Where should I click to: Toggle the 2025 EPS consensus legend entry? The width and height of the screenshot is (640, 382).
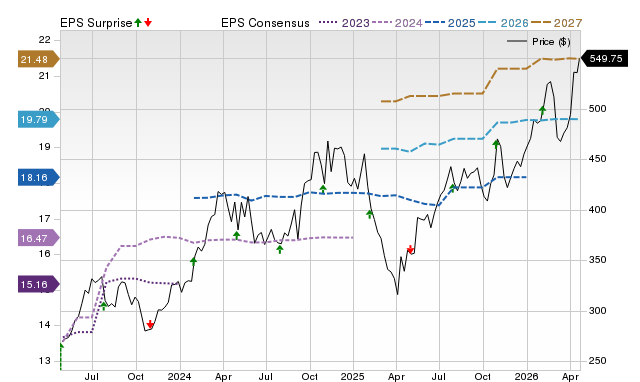(450, 23)
